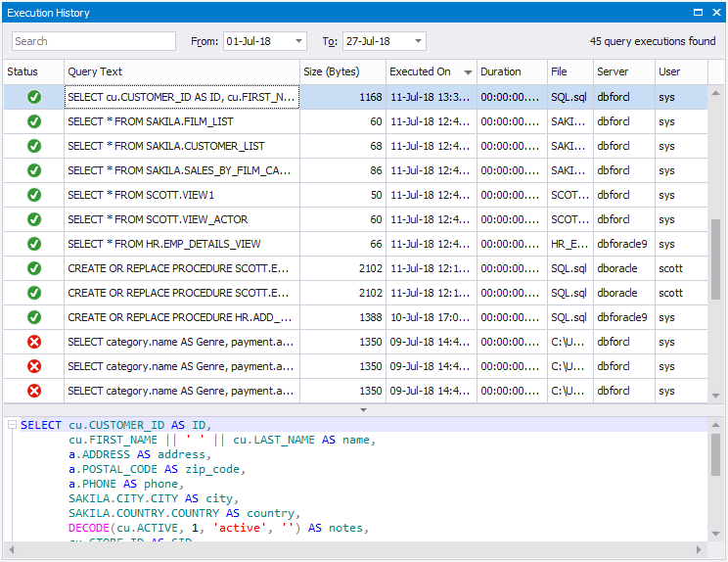This screenshot has height=562, width=728.
Task: Click the grid's vertical scrollbar thumb
Action: pyautogui.click(x=715, y=259)
